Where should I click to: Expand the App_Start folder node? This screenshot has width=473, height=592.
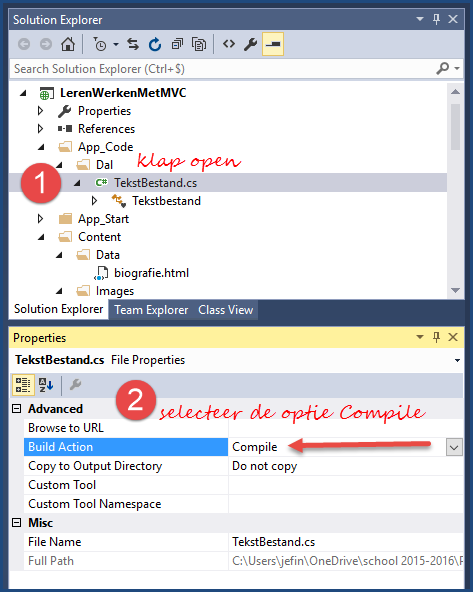point(40,219)
